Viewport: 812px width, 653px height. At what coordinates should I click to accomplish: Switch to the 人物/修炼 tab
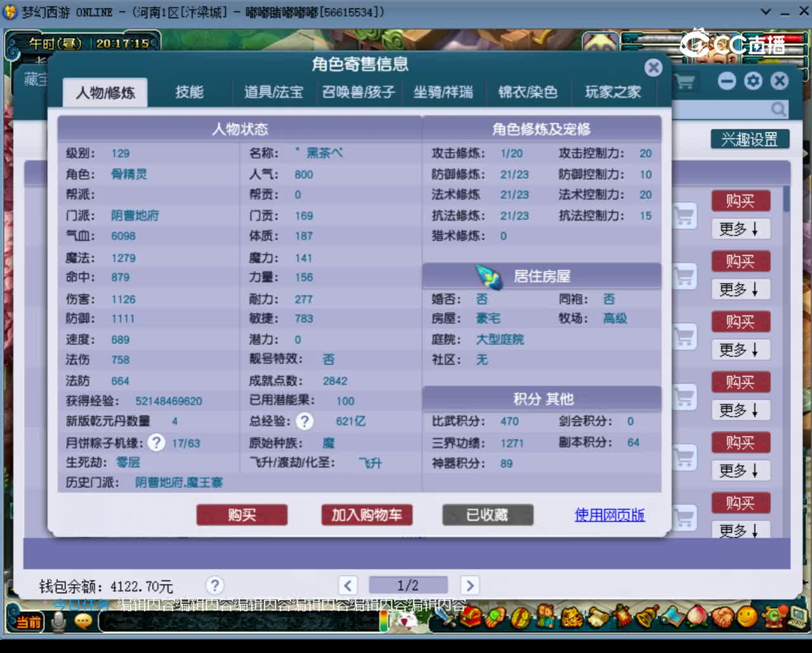[105, 93]
